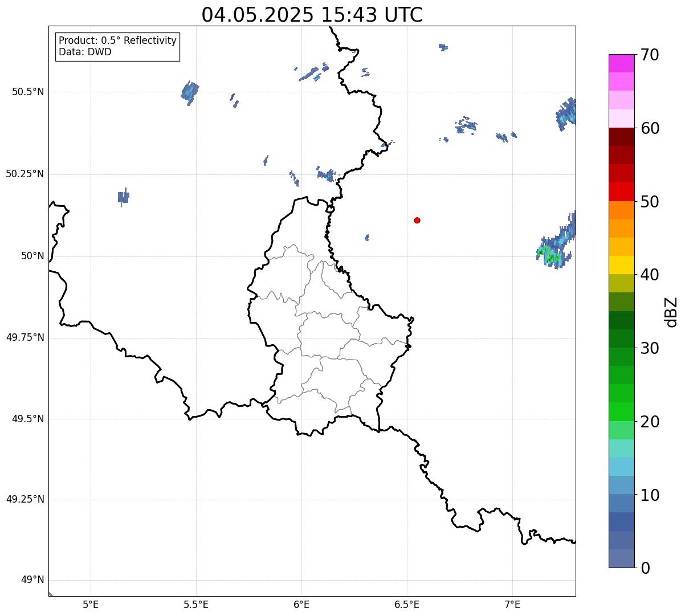685x616 pixels.
Task: Pick the magenta swatch at top of colorbar
Action: click(621, 63)
